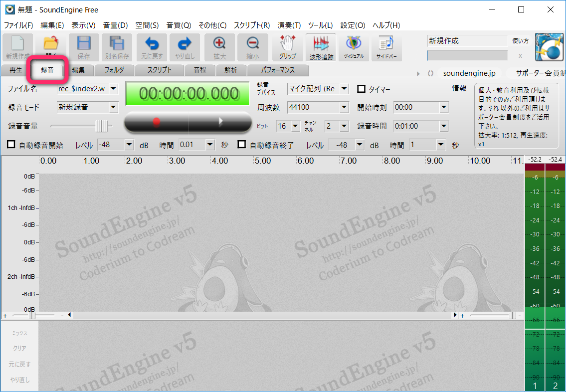
Task: Enable the タイマー checkbox
Action: pos(361,89)
